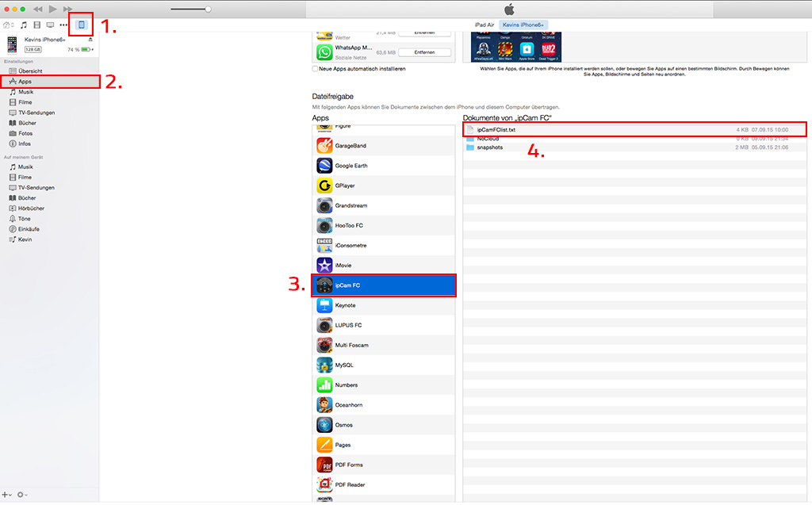The height and width of the screenshot is (505, 812).
Task: Select Pages in file sharing apps
Action: (x=384, y=445)
